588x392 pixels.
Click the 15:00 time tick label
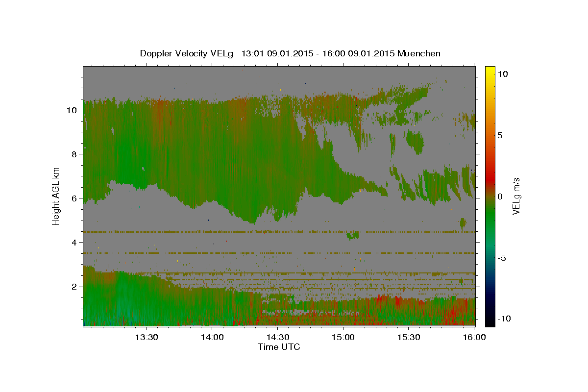[343, 337]
